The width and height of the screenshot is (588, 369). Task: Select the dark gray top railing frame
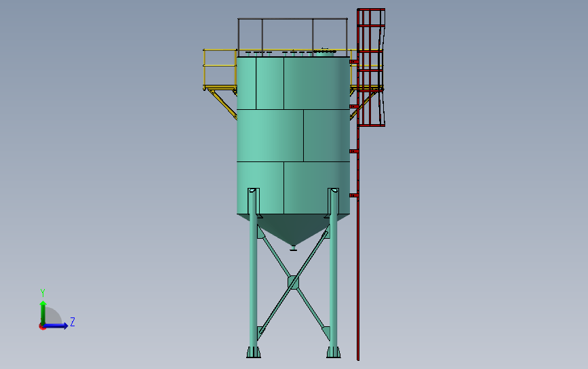click(292, 37)
